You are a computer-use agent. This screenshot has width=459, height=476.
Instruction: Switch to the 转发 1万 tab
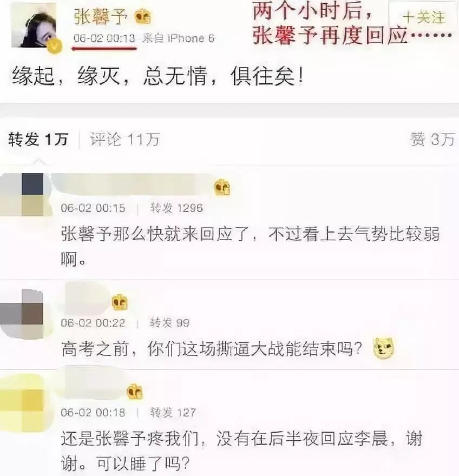[38, 140]
